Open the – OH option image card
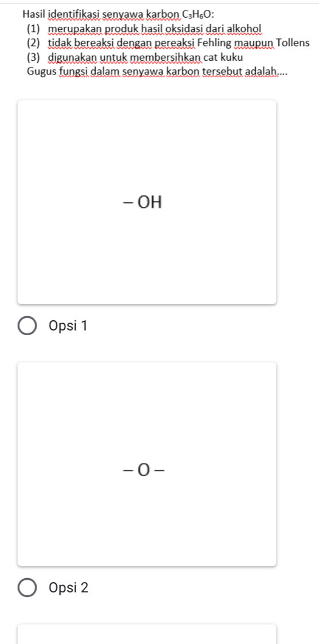The width and height of the screenshot is (319, 644). click(x=147, y=202)
